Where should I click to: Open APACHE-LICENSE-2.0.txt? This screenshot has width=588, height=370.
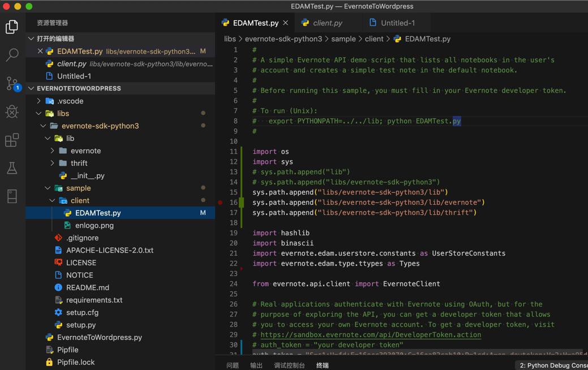coord(120,250)
